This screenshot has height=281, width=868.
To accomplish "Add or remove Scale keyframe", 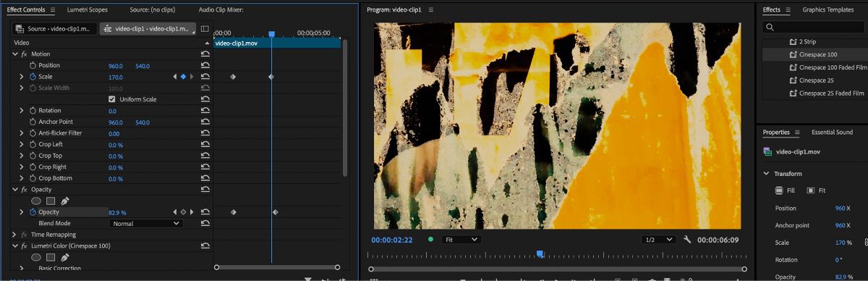I will pyautogui.click(x=183, y=77).
